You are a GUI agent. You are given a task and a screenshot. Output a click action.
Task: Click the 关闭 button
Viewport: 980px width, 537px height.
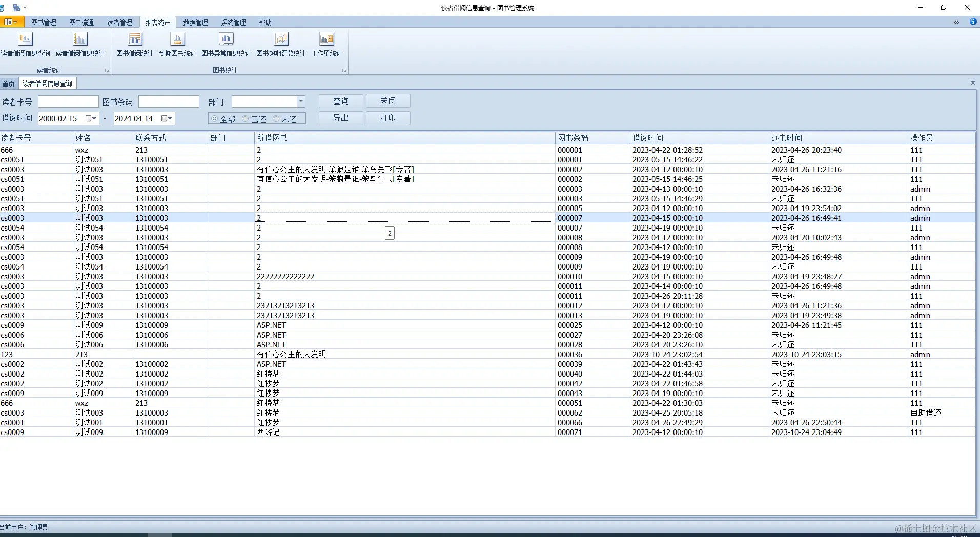click(x=388, y=101)
